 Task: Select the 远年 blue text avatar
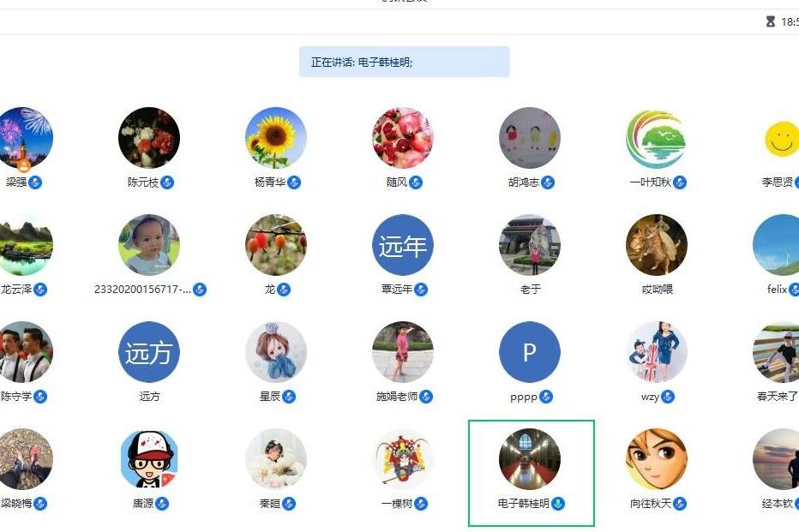coord(403,245)
